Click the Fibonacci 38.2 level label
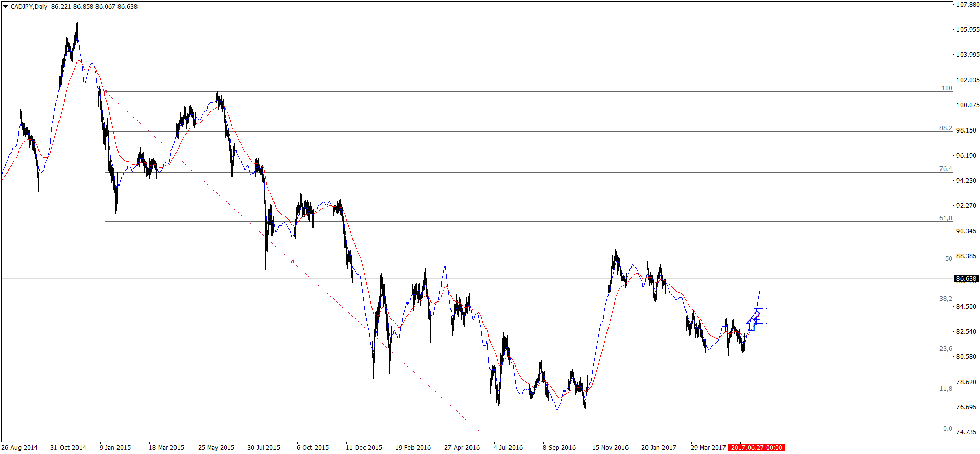 (946, 299)
